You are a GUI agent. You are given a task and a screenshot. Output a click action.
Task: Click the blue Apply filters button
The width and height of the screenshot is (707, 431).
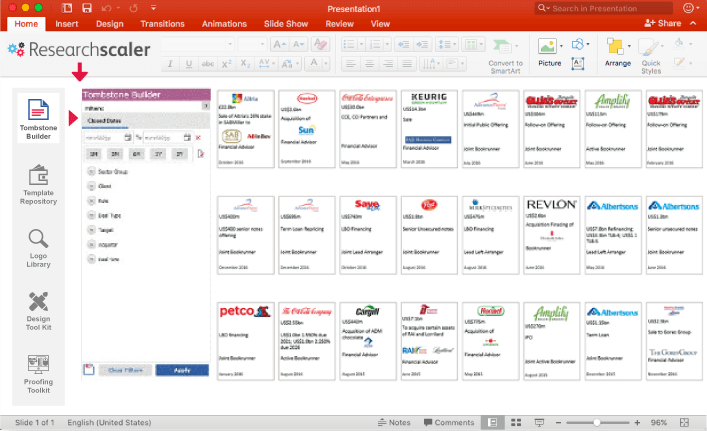[x=182, y=370]
